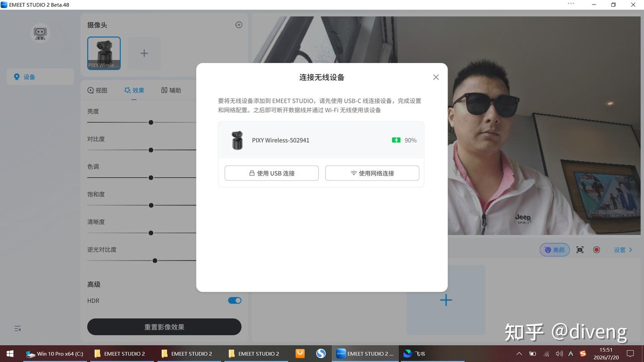Select 设备 in the left sidebar
644x362 pixels.
pos(40,77)
